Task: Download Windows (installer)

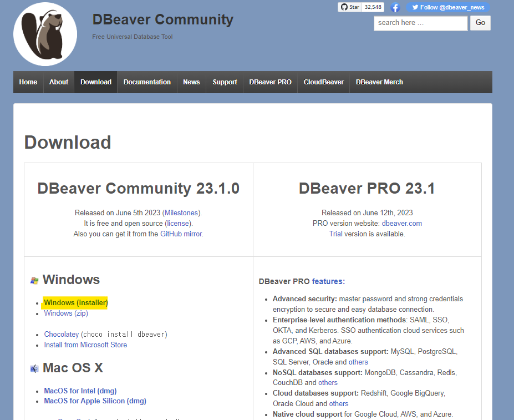Action: (x=76, y=302)
